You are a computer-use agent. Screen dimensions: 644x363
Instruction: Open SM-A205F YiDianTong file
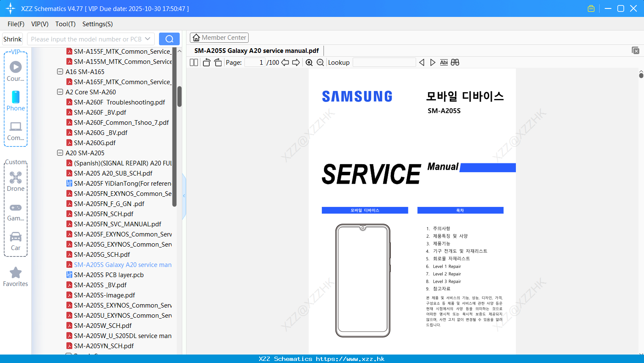[122, 184]
